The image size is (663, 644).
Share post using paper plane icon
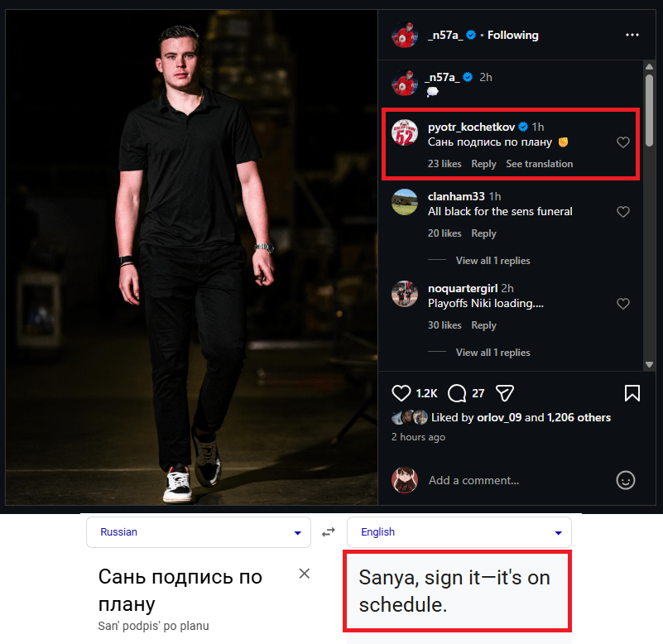(506, 392)
